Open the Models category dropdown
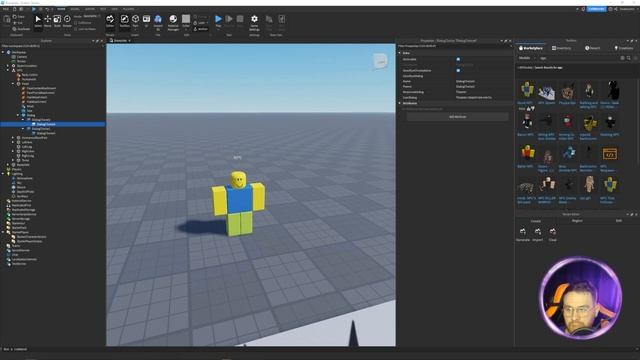This screenshot has width=640, height=360. (x=527, y=58)
